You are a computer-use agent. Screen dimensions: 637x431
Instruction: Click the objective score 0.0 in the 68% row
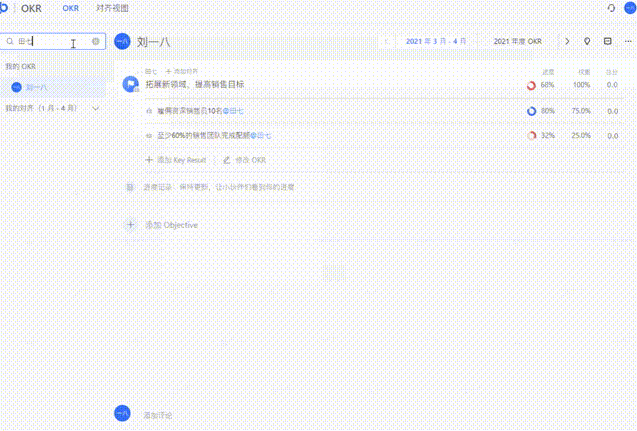[x=612, y=85]
